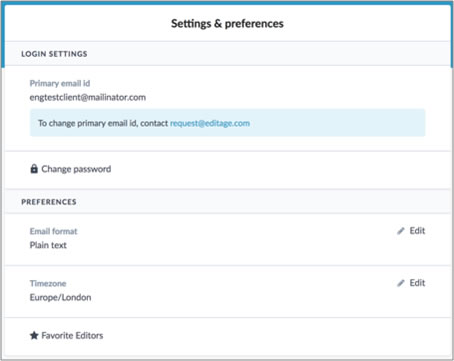This screenshot has width=454, height=361.
Task: Open the Change password option
Action: click(x=76, y=169)
